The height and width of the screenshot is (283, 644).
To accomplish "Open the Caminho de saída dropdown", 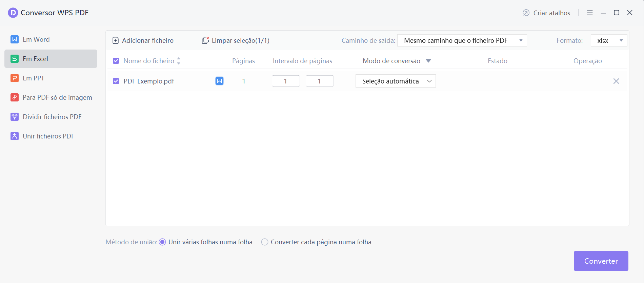I will [x=462, y=40].
